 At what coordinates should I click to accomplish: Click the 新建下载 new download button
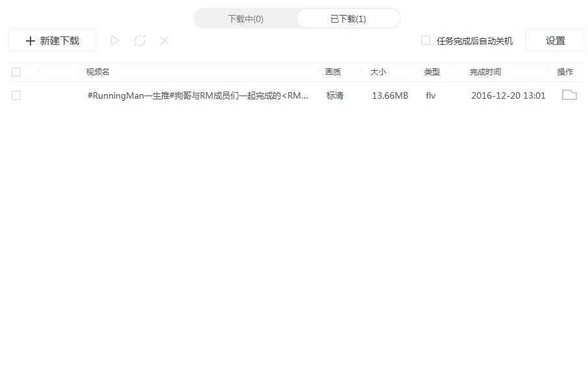(x=52, y=41)
